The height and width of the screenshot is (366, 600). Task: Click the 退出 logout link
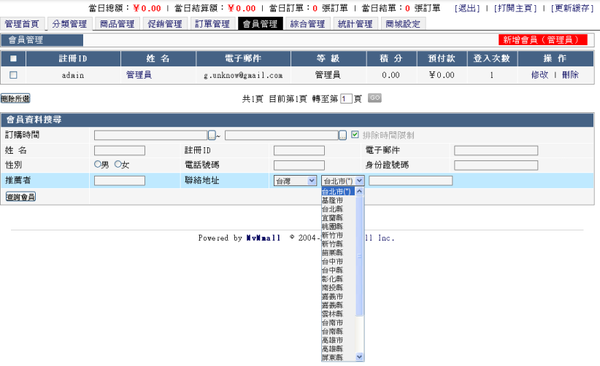467,8
